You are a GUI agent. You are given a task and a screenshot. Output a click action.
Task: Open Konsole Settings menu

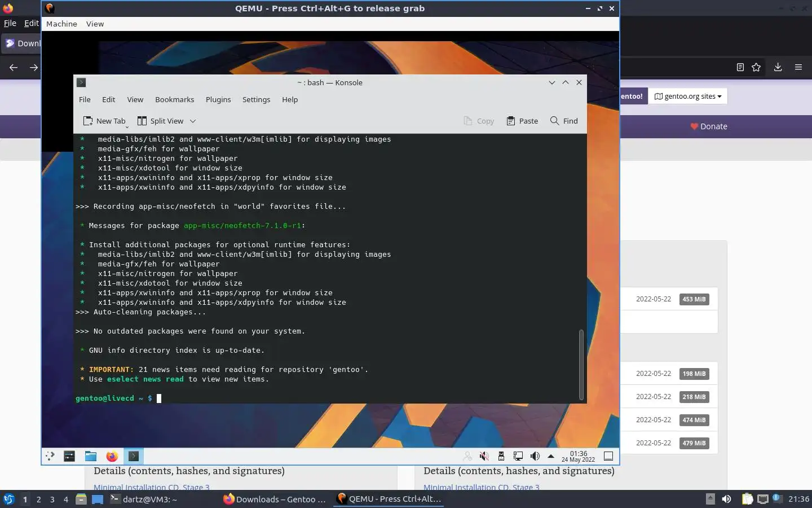click(x=256, y=99)
